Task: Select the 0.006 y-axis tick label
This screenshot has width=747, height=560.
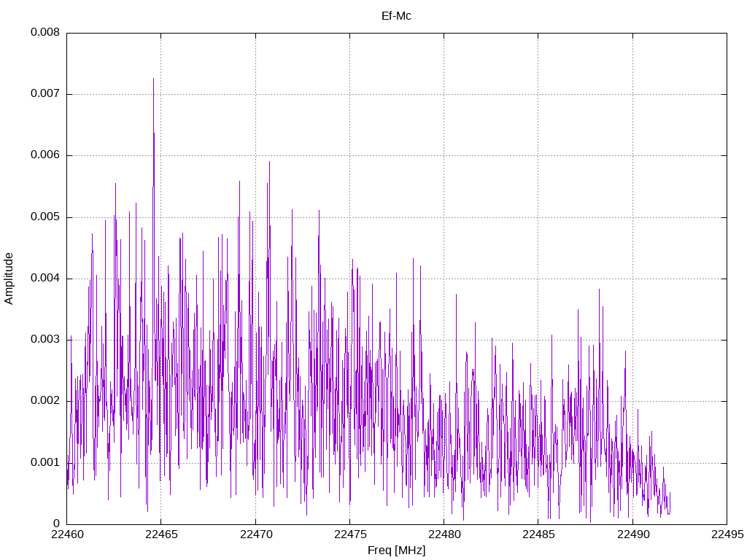Action: point(45,155)
